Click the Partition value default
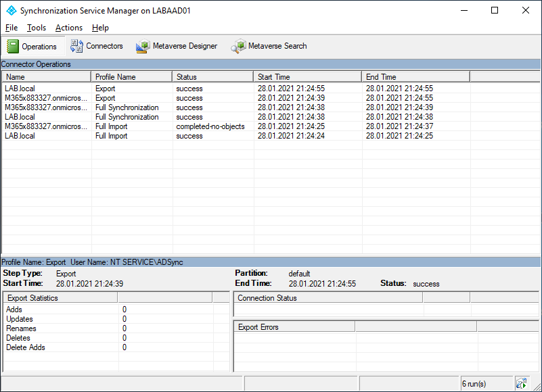Screen dimensions: 542x392 click(x=299, y=274)
